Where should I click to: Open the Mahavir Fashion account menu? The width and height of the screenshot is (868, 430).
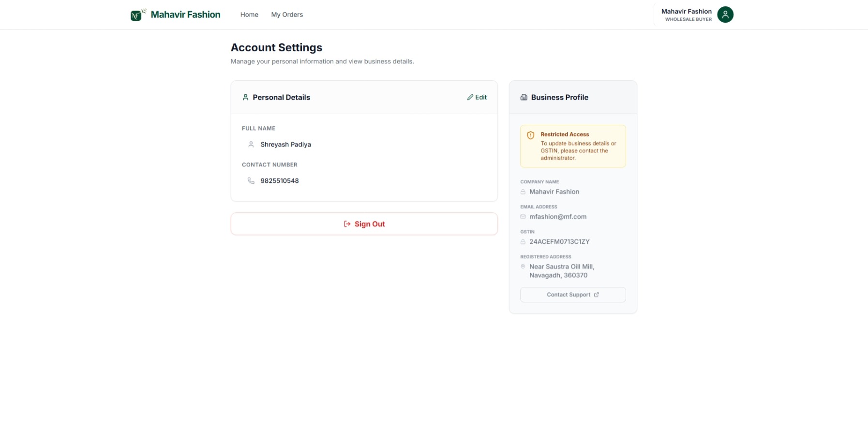(686, 15)
